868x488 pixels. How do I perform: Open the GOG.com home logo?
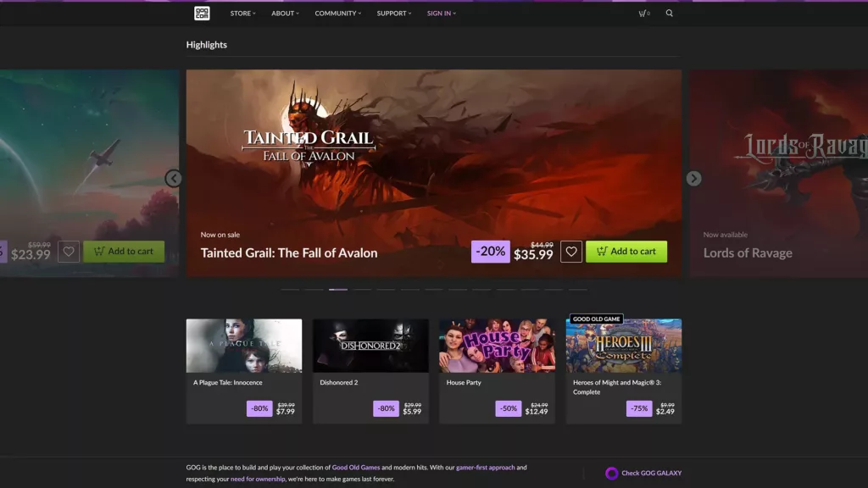(202, 13)
